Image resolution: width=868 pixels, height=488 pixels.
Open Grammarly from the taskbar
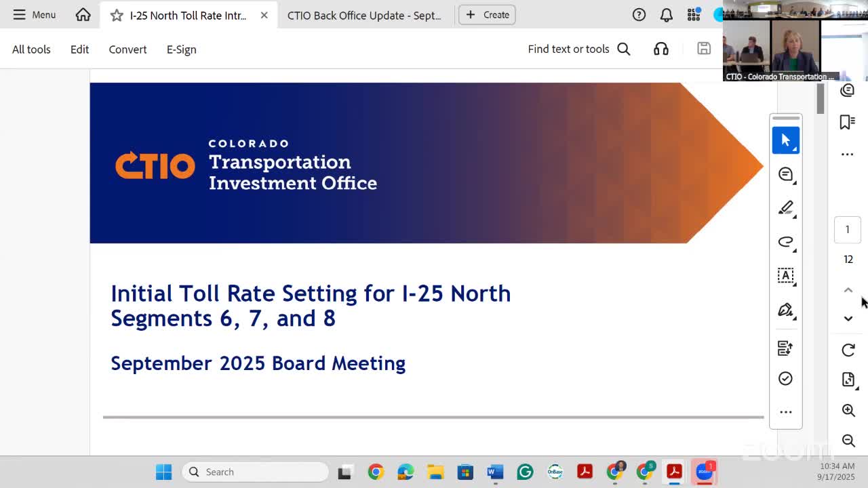[x=525, y=472]
